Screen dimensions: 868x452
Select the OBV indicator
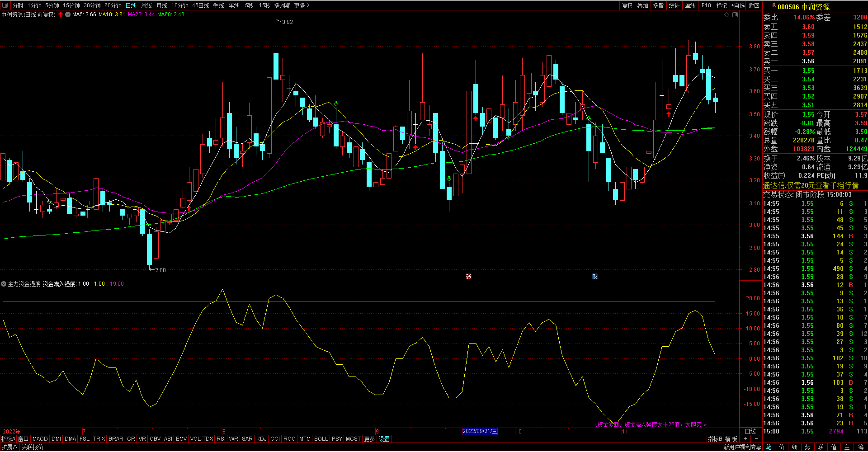point(155,439)
